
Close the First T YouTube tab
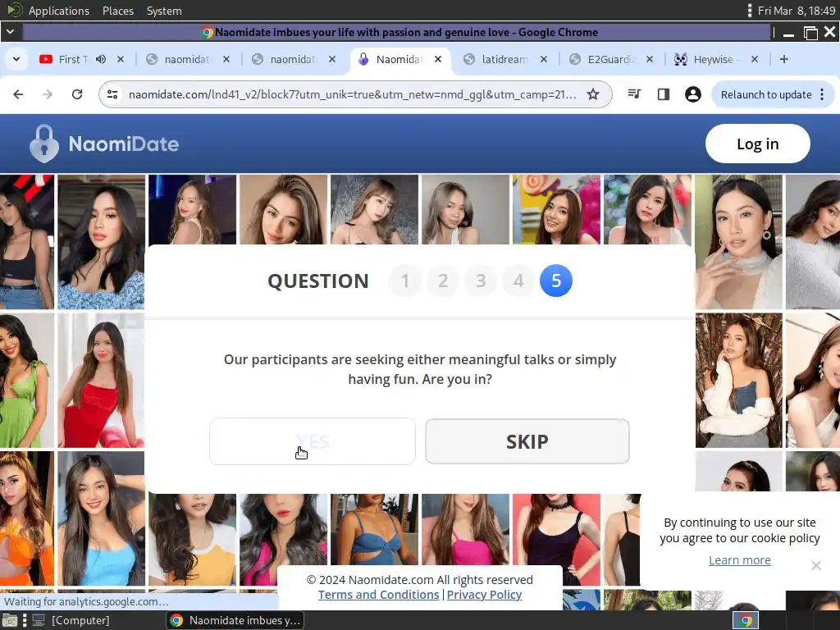[x=121, y=59]
